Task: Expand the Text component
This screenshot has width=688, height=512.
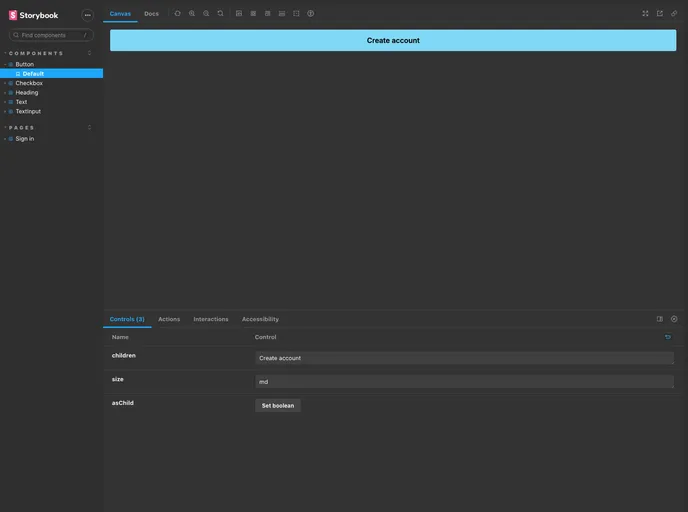Action: click(21, 102)
